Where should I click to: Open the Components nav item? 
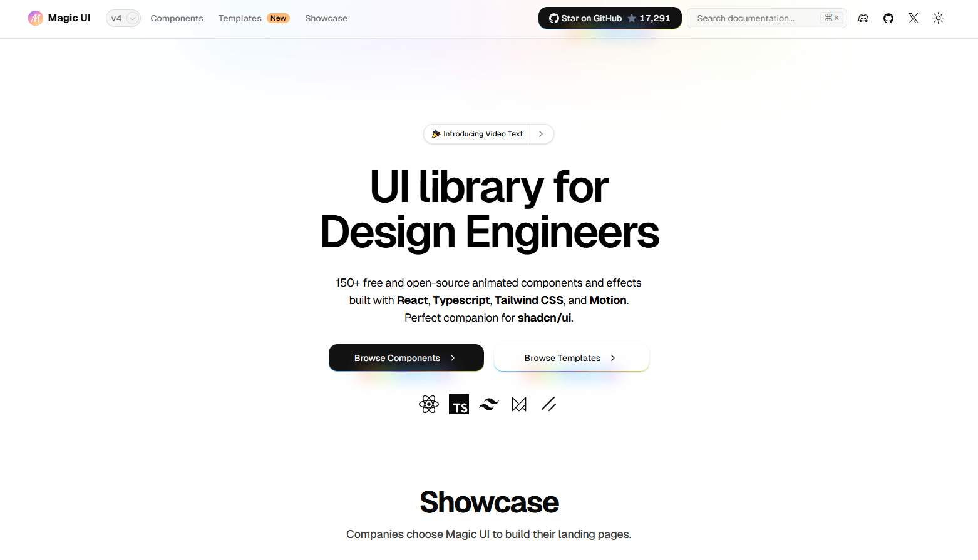(177, 18)
